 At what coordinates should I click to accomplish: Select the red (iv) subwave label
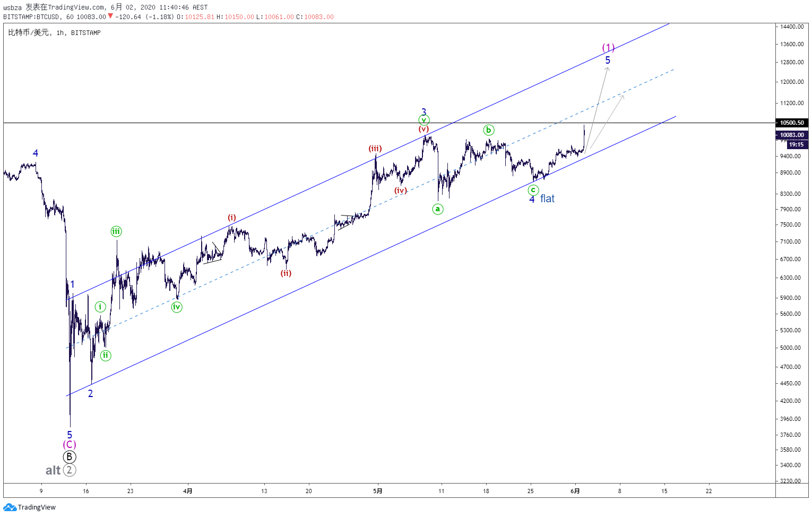pos(401,191)
